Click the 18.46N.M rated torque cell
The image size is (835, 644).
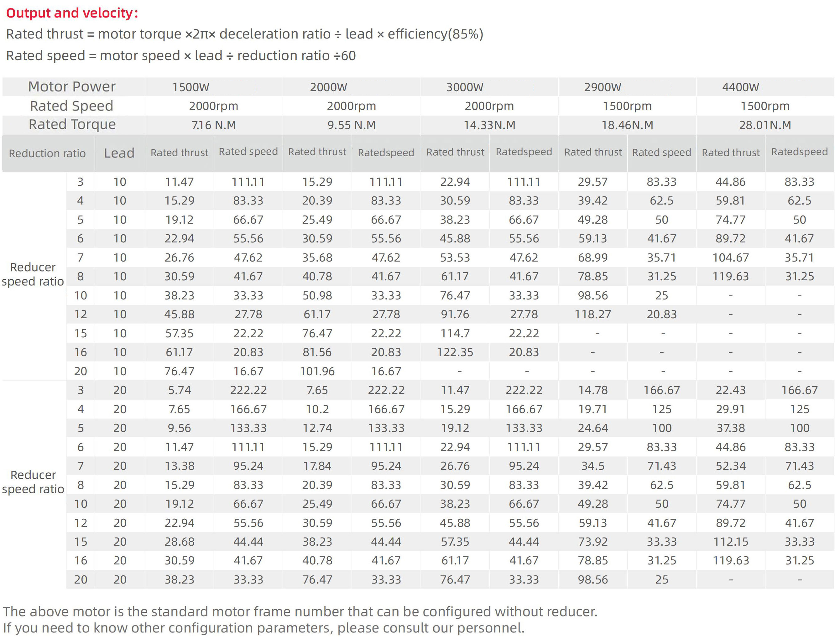click(x=627, y=125)
